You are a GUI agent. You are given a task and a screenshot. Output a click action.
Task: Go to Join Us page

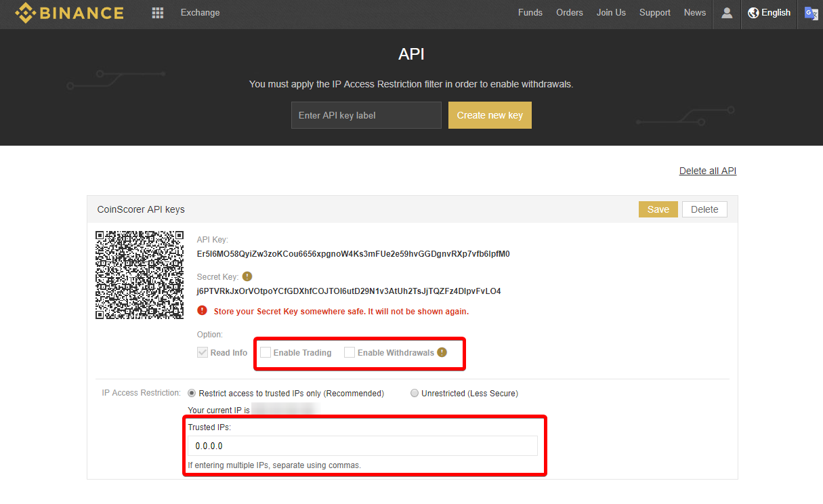611,13
